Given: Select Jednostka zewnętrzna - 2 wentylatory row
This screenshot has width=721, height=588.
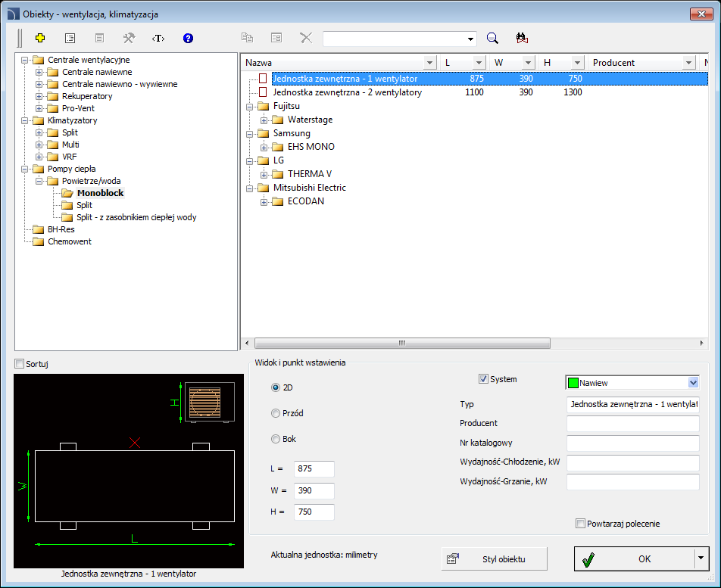Looking at the screenshot, I should coord(473,92).
